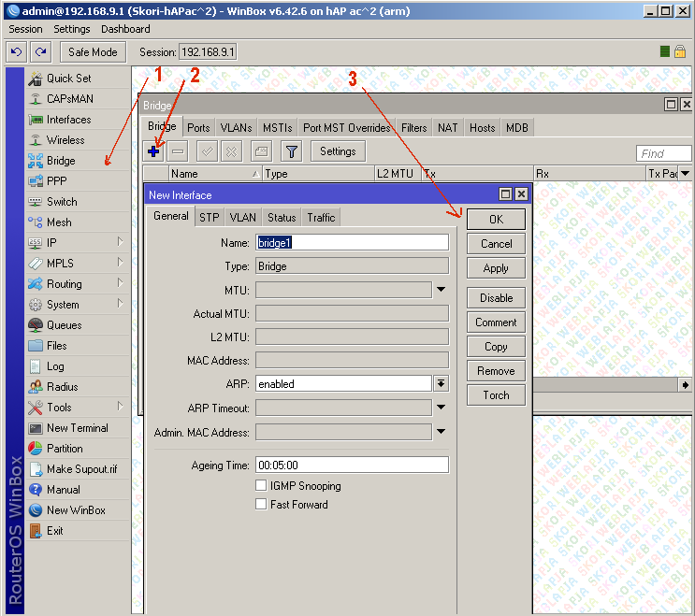Open the ARP dropdown list
The height and width of the screenshot is (616, 695).
(441, 384)
